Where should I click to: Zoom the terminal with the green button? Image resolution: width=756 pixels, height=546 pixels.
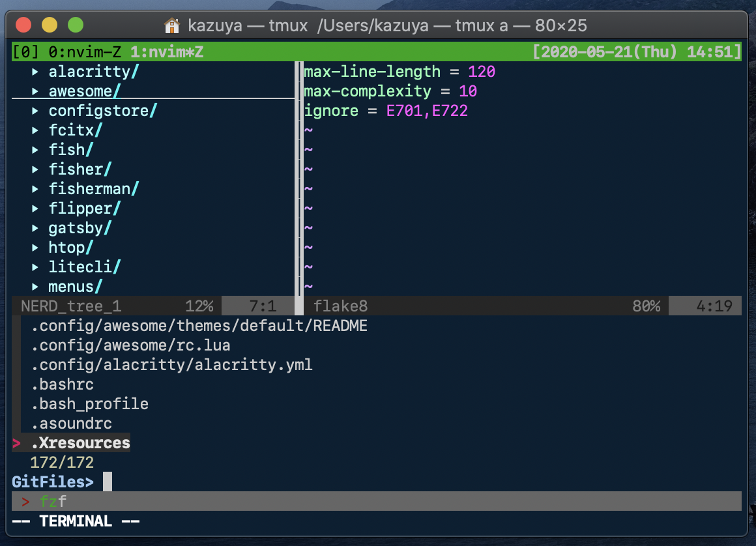coord(76,25)
